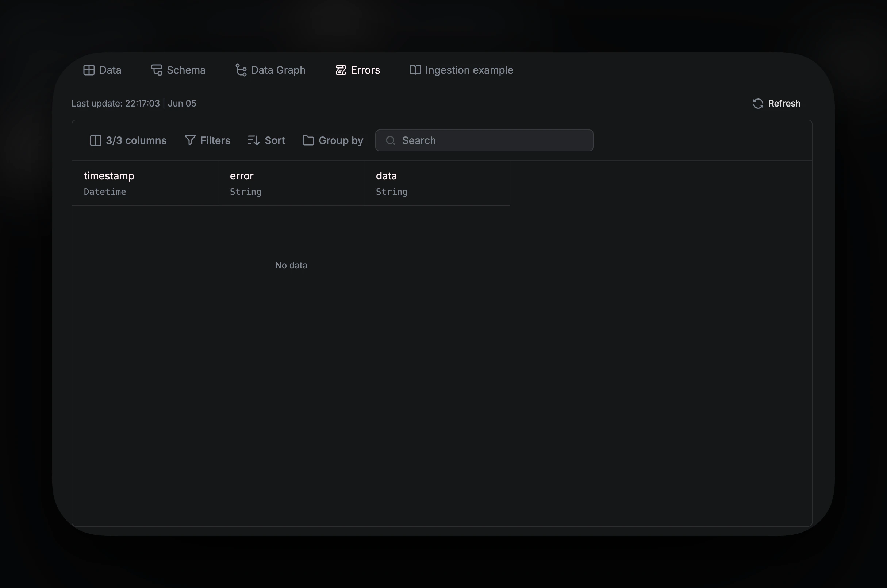Click the Group by folder icon

tap(308, 141)
